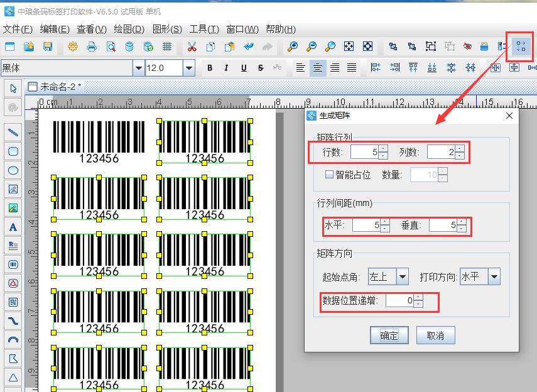Toggle bold text formatting

(210, 67)
